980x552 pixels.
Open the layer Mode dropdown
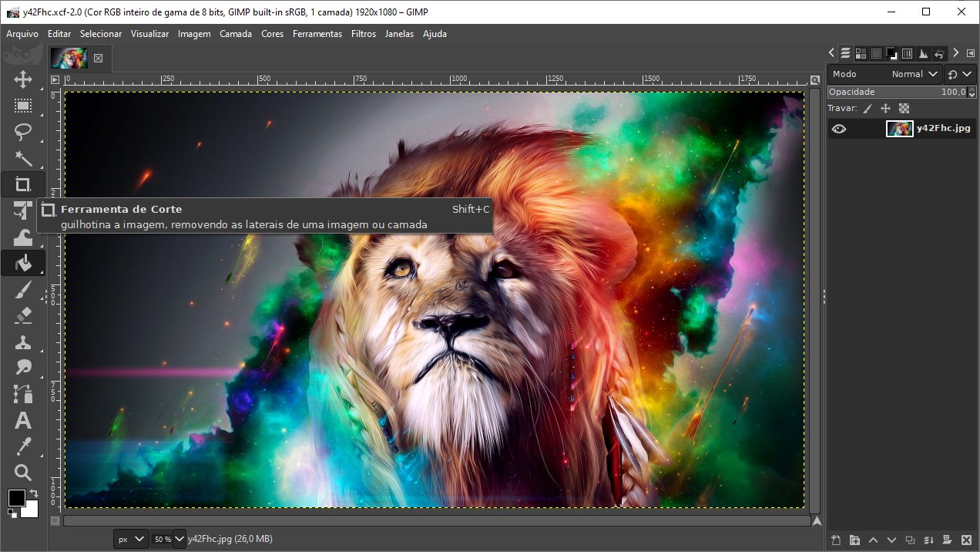point(886,74)
